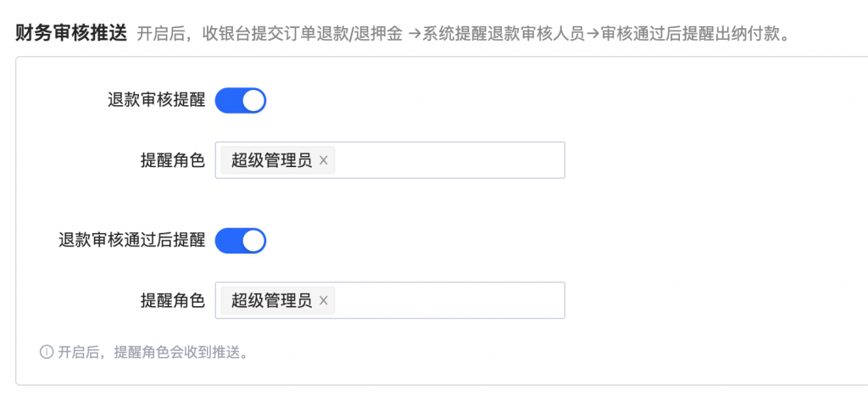Click the 退款审核通过后提醒 label text
The height and width of the screenshot is (402, 868).
pos(131,241)
